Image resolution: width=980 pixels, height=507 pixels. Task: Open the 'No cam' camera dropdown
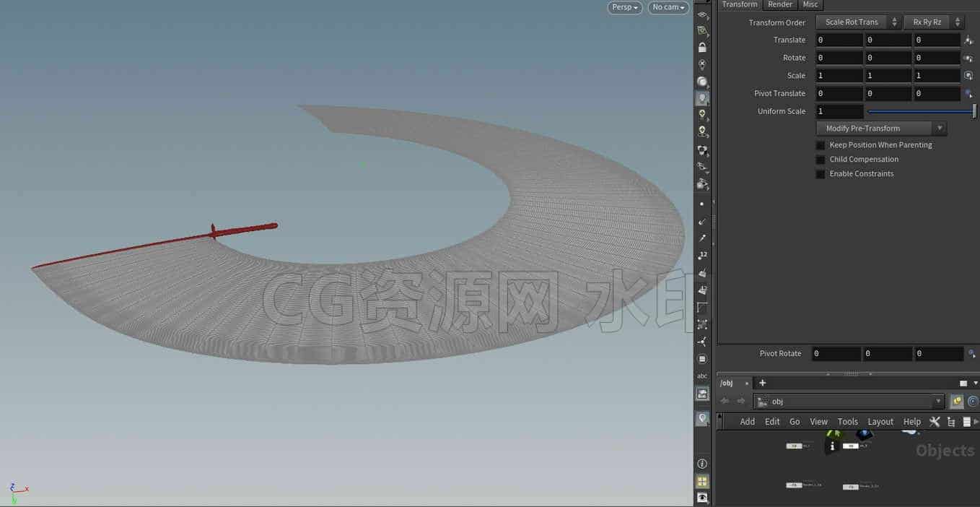tap(669, 7)
